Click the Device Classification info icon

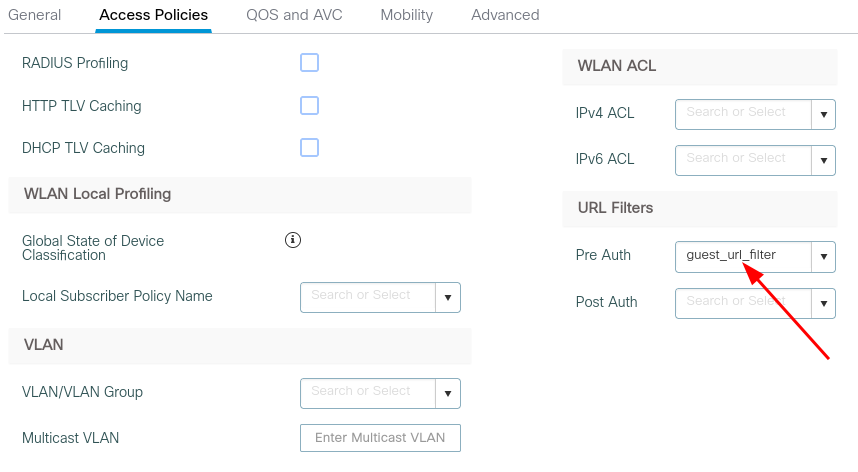click(x=293, y=240)
